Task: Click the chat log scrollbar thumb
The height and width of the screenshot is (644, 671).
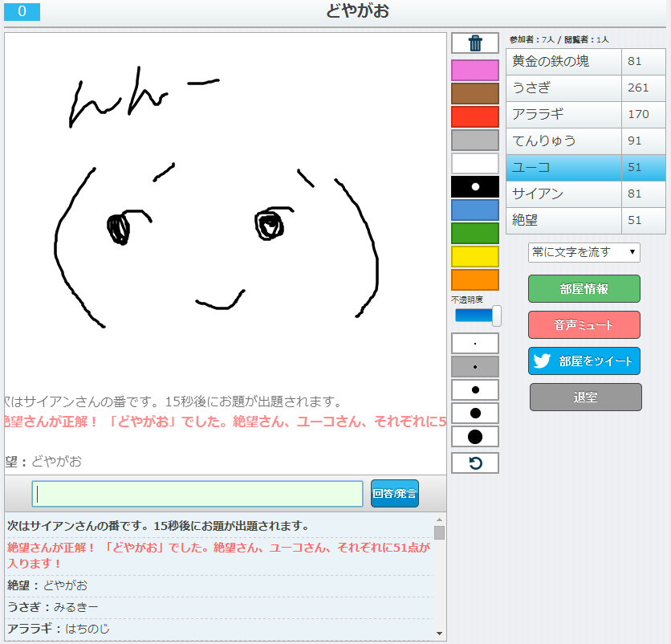Action: [x=439, y=532]
